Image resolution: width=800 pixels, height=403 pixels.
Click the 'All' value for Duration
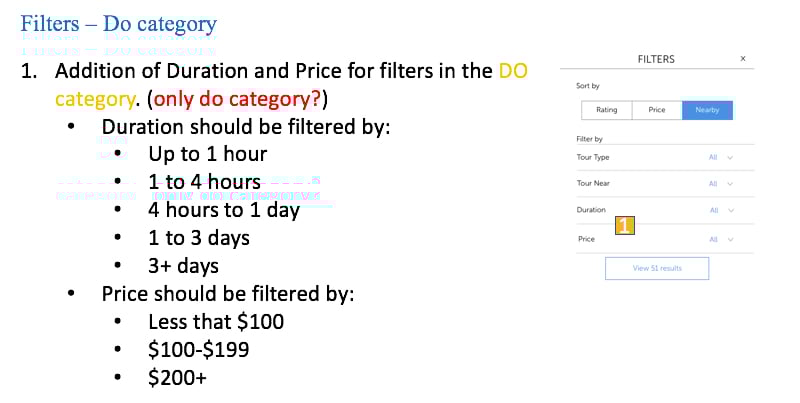pos(713,210)
